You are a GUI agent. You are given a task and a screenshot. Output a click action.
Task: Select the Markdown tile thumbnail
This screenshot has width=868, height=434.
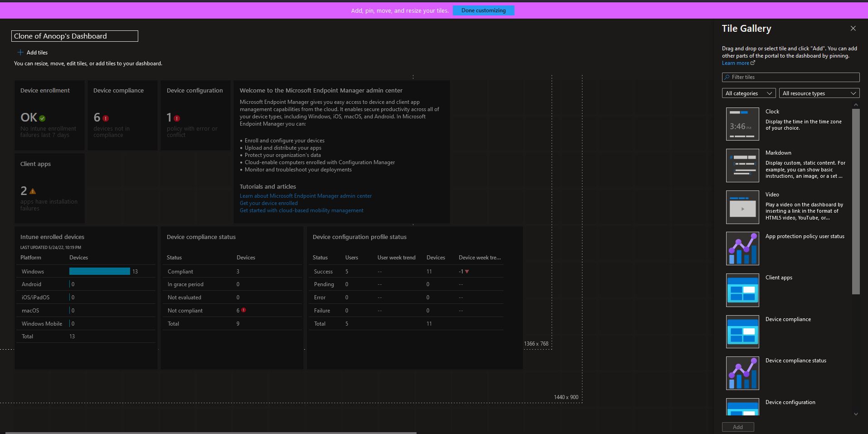tap(742, 166)
